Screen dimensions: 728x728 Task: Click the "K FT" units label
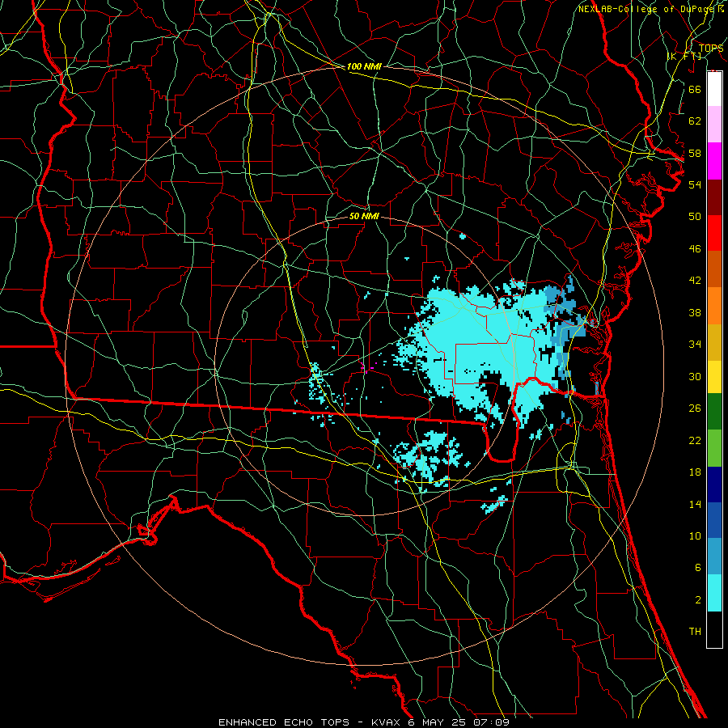pos(685,56)
